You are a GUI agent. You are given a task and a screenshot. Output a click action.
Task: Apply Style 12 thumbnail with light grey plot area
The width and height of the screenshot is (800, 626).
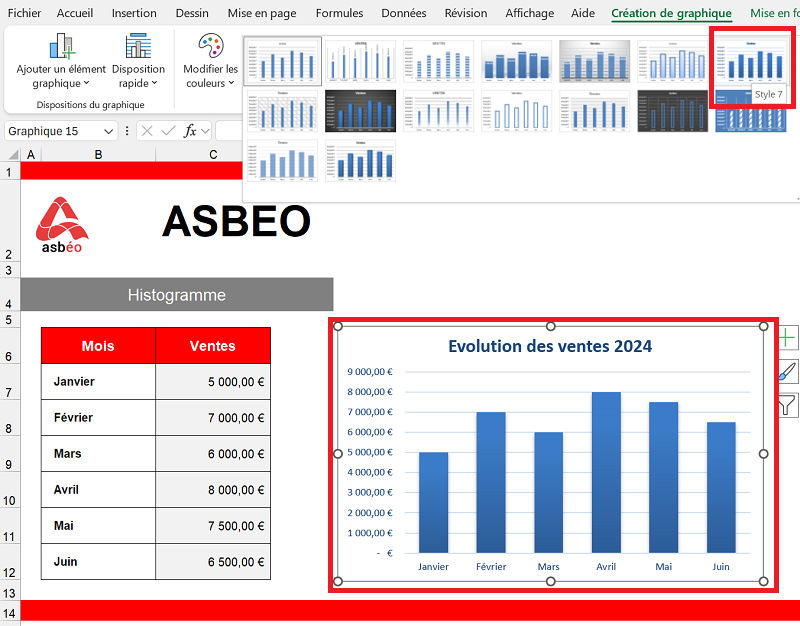[x=594, y=111]
